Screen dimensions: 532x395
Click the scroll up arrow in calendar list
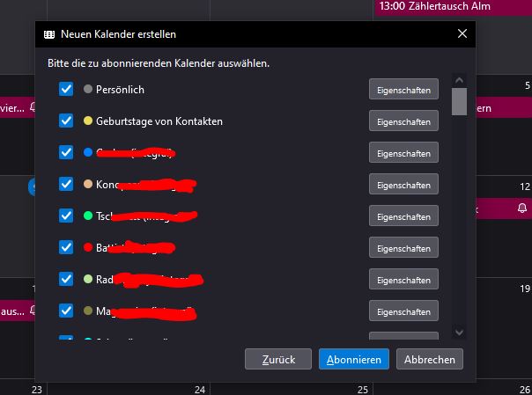[x=459, y=80]
